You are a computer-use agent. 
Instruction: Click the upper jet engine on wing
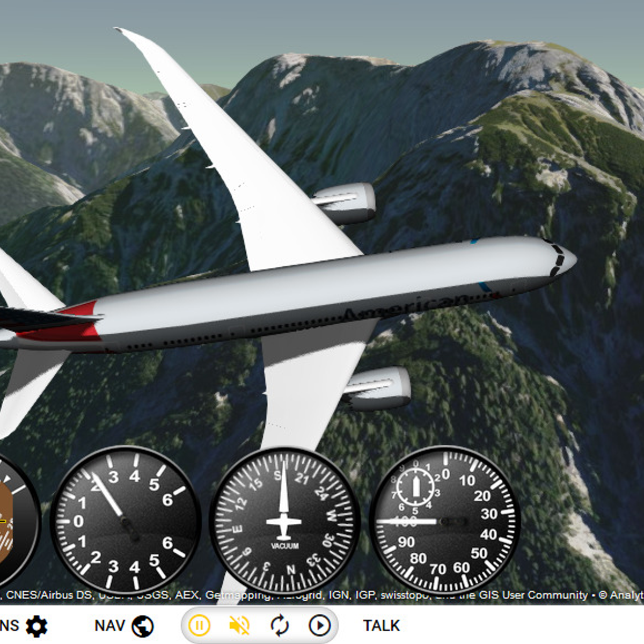(346, 203)
